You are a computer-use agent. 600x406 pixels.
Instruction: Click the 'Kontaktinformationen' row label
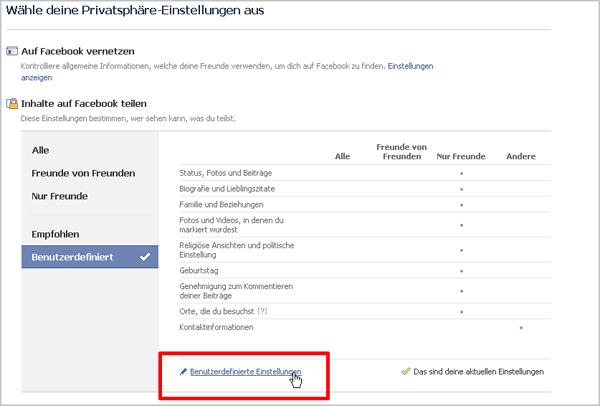click(x=216, y=327)
